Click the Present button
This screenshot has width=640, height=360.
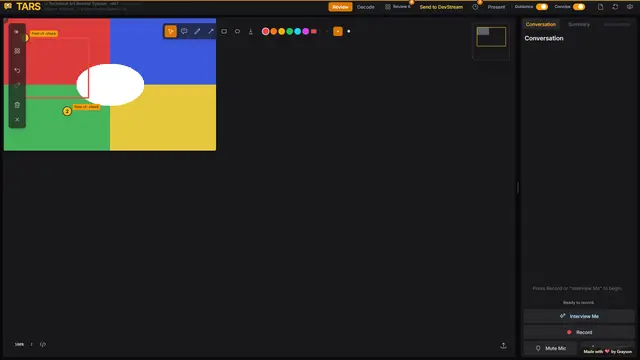pos(496,7)
